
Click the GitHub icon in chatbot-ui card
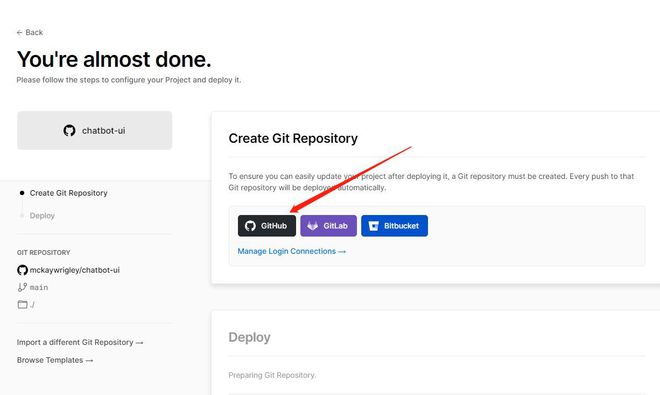point(69,131)
